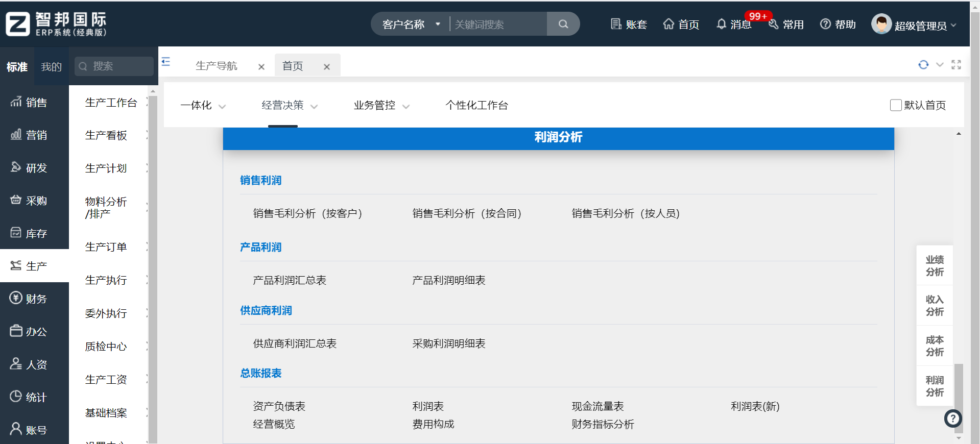
Task: Check the 默认首页 checkbox
Action: 896,105
